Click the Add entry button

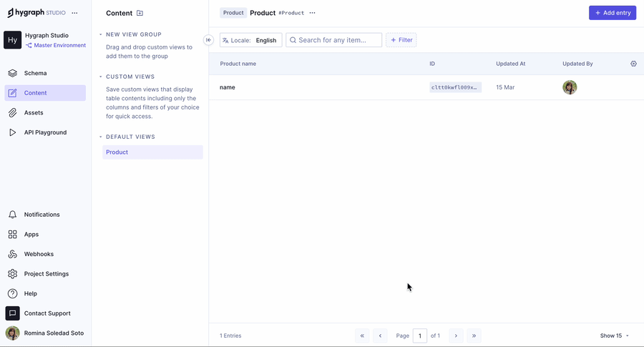(x=613, y=13)
